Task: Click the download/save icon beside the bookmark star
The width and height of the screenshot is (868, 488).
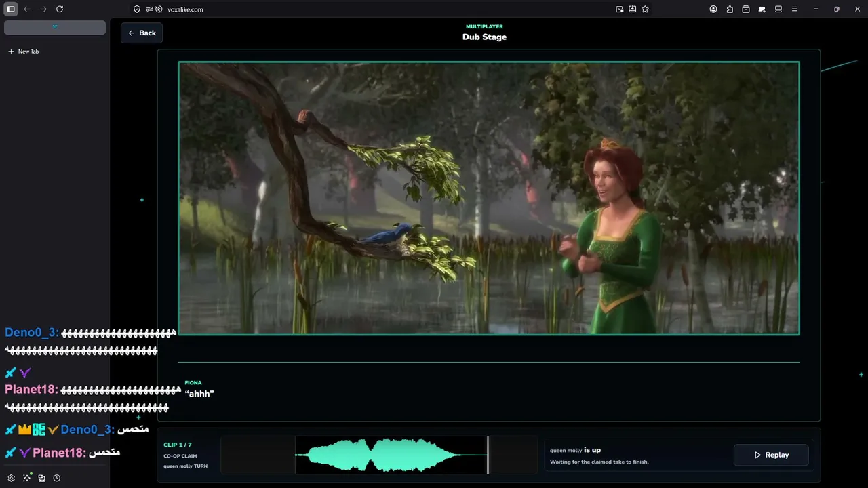Action: click(632, 9)
